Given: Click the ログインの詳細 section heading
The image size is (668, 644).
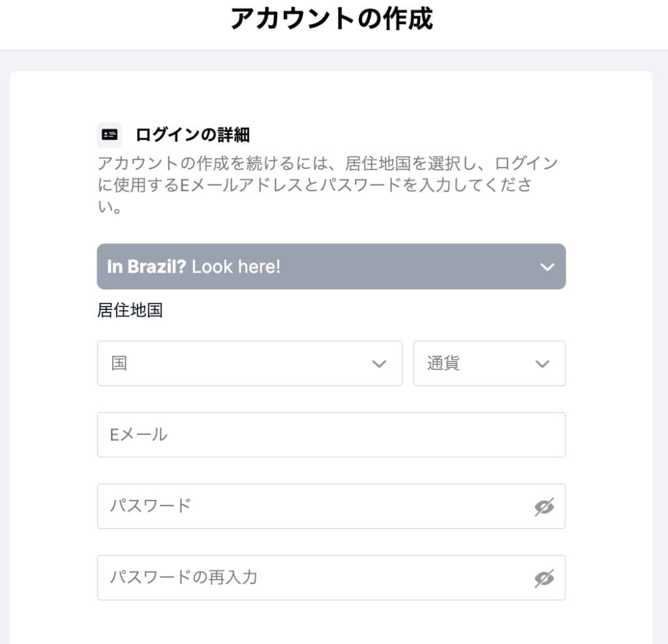Looking at the screenshot, I should [192, 135].
